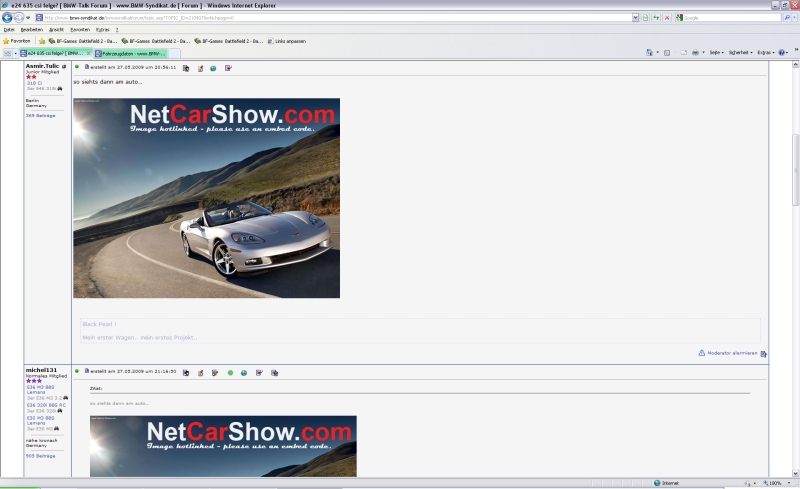
Task: Stop loading with the red X icon
Action: pos(666,17)
